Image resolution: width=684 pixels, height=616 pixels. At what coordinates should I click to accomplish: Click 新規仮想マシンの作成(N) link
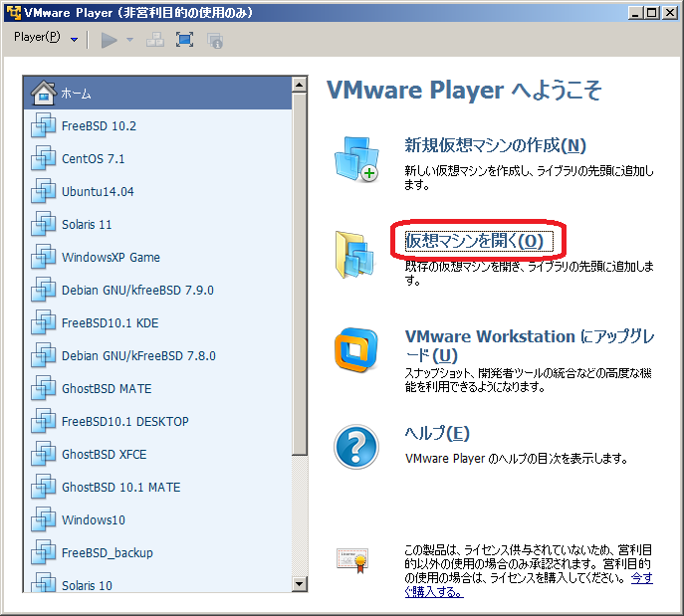coord(495,145)
